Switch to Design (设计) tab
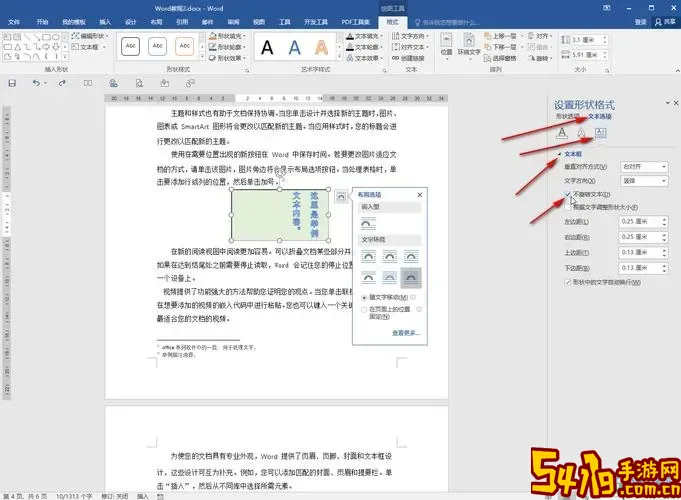Screen dimensions: 681x500 pyautogui.click(x=131, y=22)
